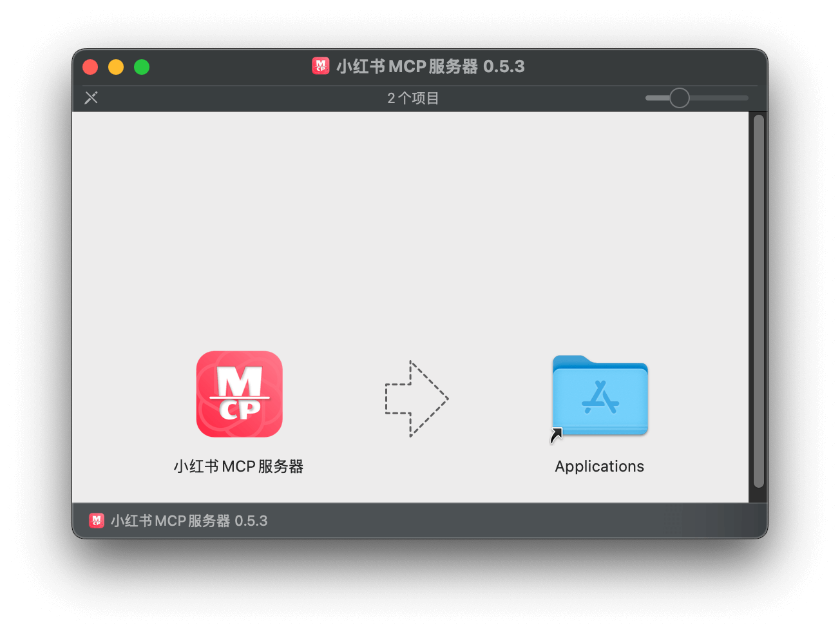The height and width of the screenshot is (634, 840).
Task: Click the icon size slider knob
Action: 679,98
